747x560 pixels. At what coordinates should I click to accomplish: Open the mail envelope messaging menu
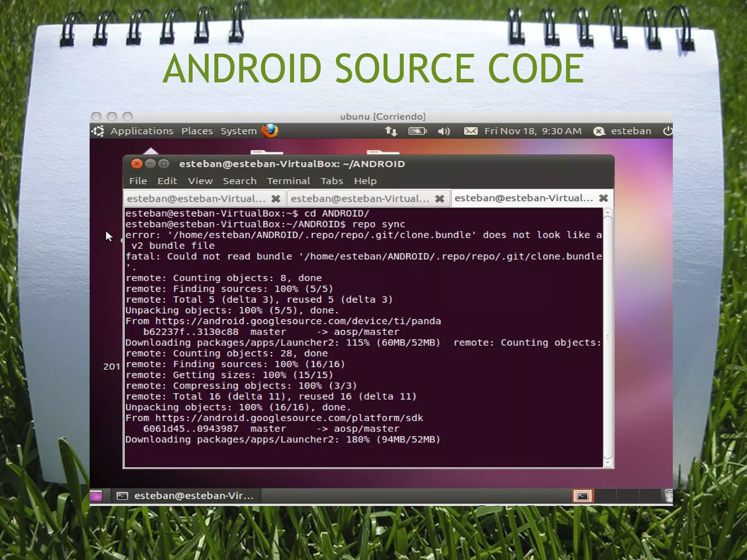pyautogui.click(x=471, y=131)
